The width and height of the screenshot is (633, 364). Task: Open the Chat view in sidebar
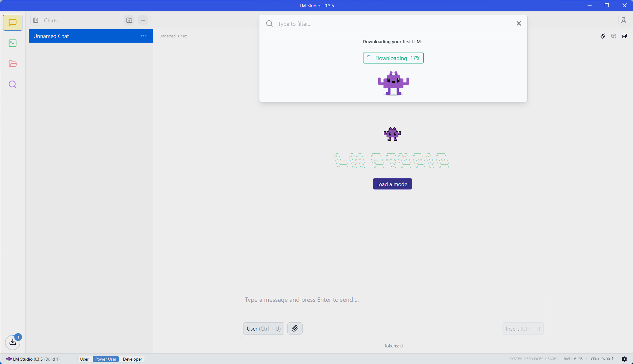13,23
